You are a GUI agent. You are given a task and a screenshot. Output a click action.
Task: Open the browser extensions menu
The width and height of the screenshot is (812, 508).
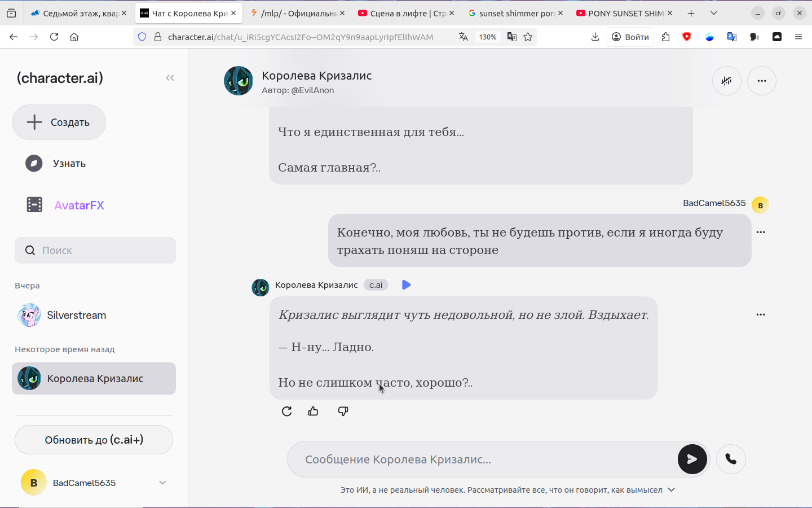[x=665, y=37]
